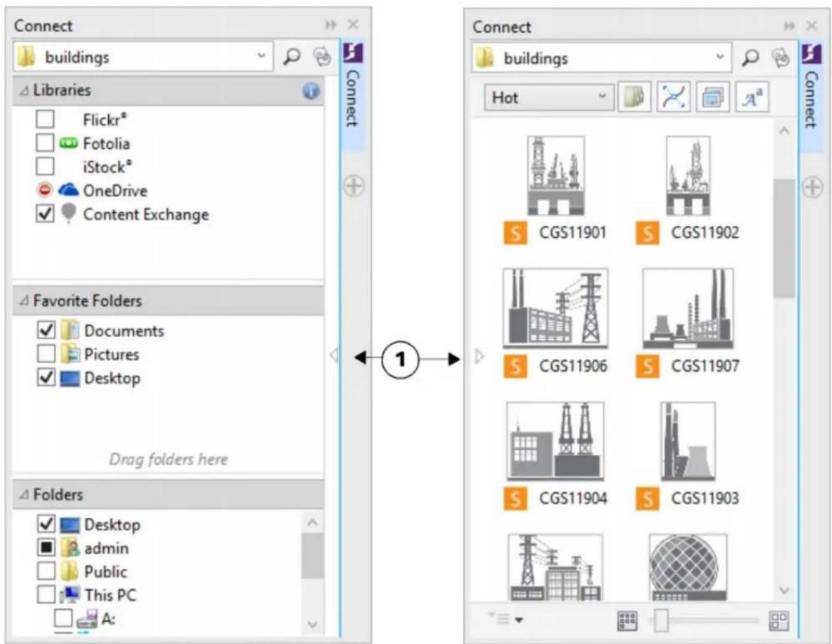Select the CGS11907 factory thumbnail
The image size is (832, 644).
point(688,309)
